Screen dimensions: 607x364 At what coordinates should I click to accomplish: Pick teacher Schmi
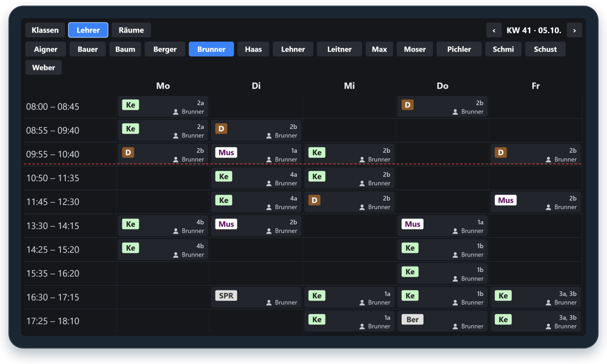pyautogui.click(x=504, y=49)
